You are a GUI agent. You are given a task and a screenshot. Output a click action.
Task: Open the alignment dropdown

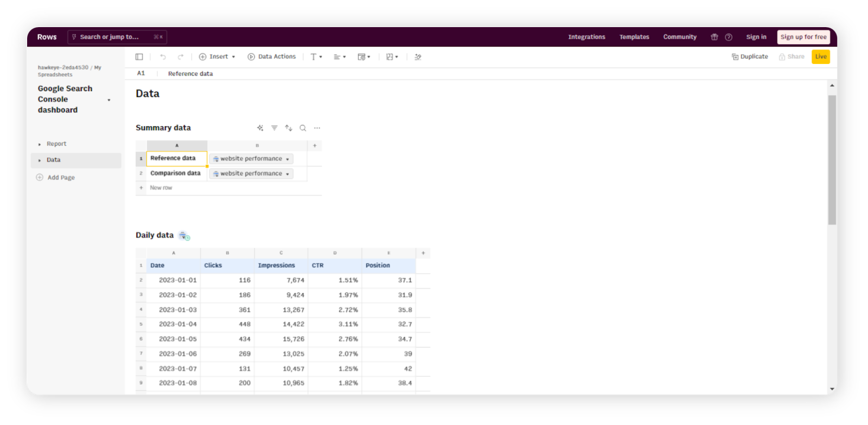[340, 57]
